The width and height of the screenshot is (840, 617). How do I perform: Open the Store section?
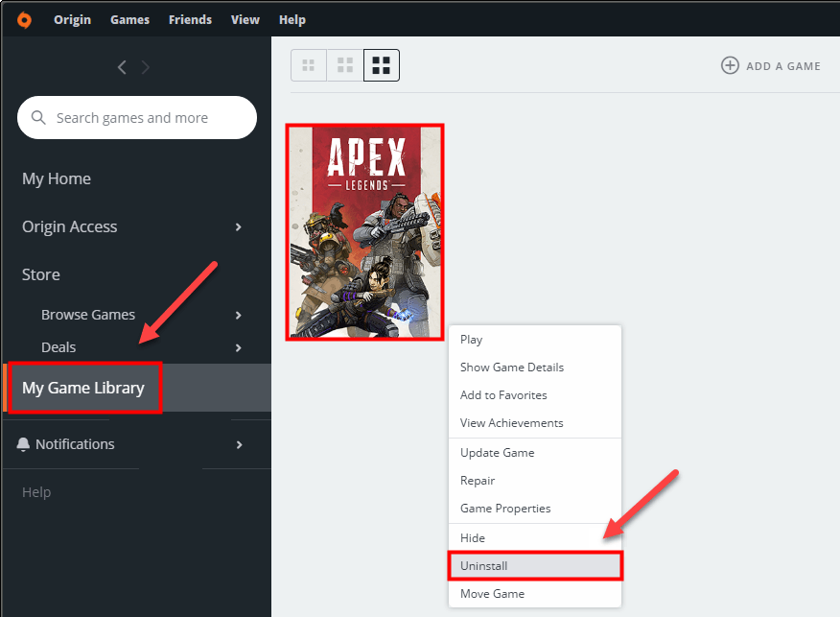(x=40, y=274)
